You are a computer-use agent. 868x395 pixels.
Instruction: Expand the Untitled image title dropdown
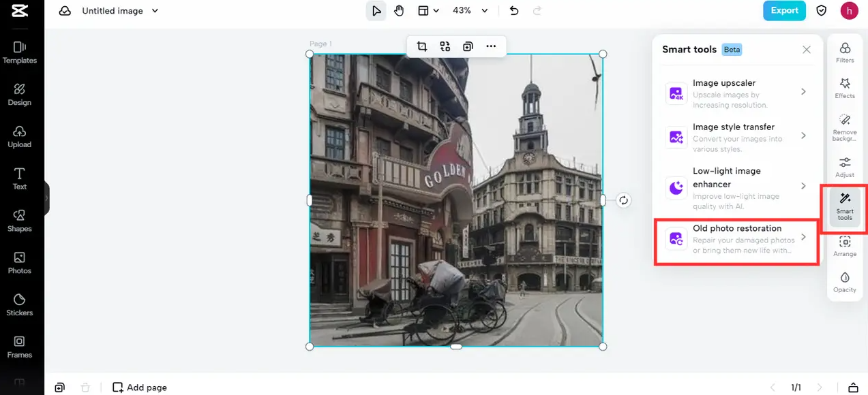pos(155,11)
